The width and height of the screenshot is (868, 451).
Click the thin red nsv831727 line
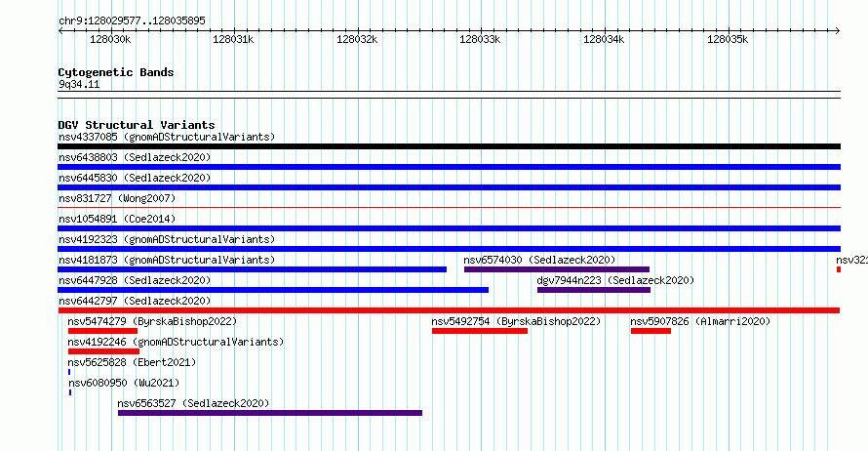449,208
